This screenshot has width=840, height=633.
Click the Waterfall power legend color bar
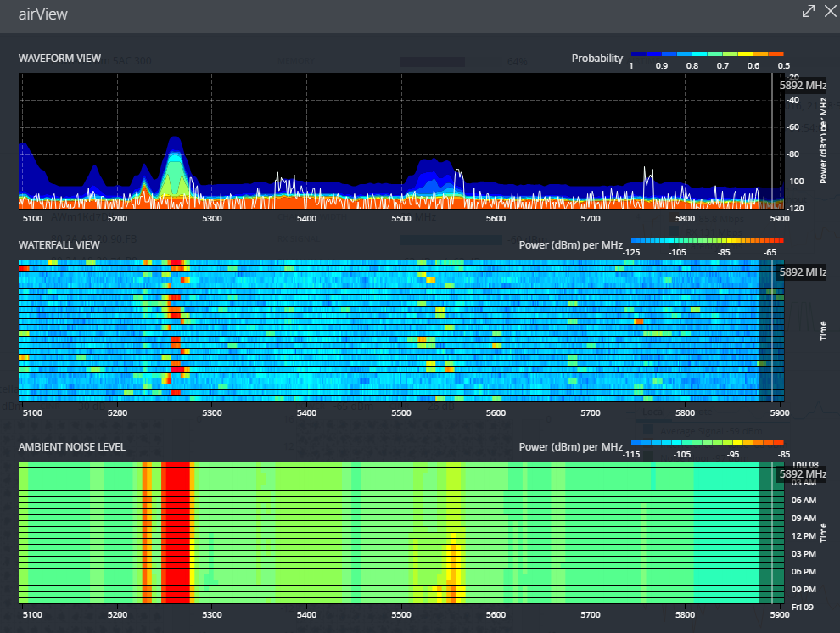click(708, 240)
